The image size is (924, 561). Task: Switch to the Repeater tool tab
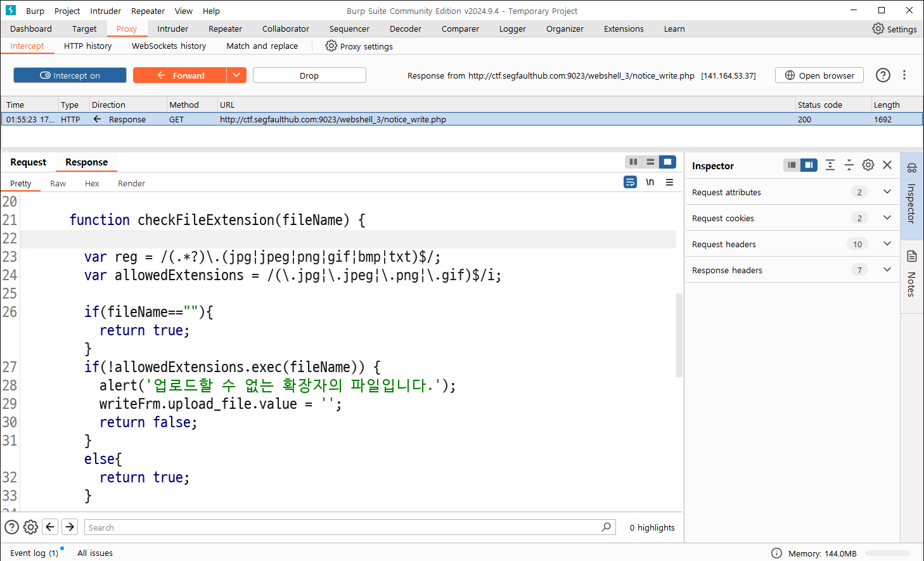coord(225,29)
